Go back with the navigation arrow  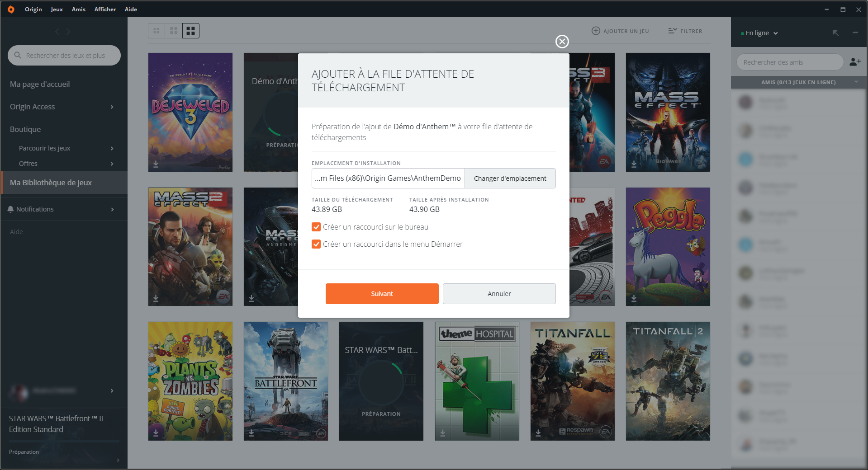(57, 32)
